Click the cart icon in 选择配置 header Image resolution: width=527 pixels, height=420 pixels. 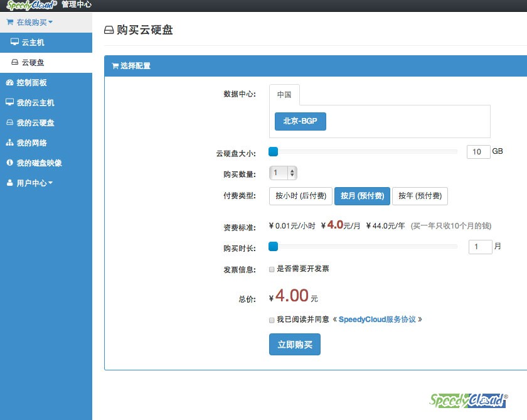pyautogui.click(x=115, y=66)
